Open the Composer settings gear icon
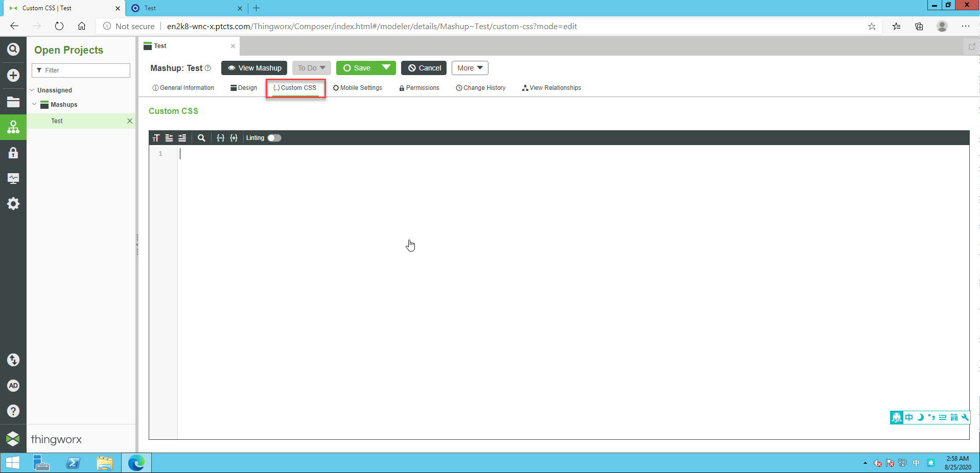Screen dimensions: 980x473 [x=13, y=204]
